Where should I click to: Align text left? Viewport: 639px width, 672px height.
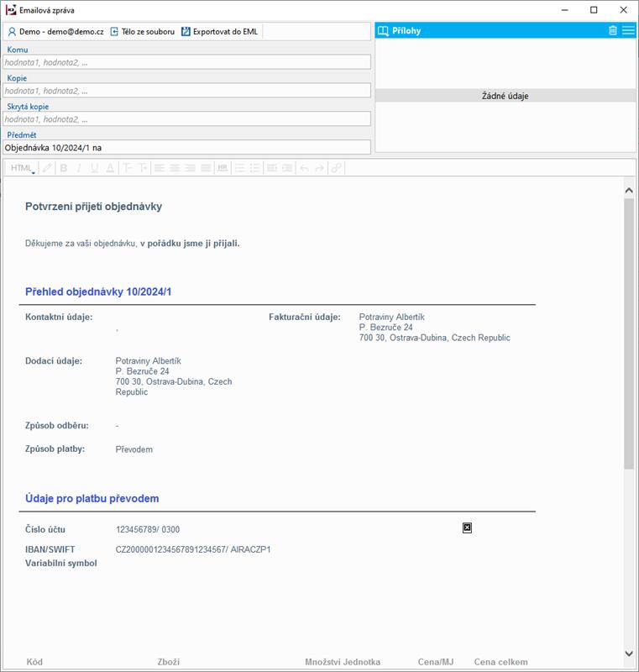pyautogui.click(x=160, y=168)
